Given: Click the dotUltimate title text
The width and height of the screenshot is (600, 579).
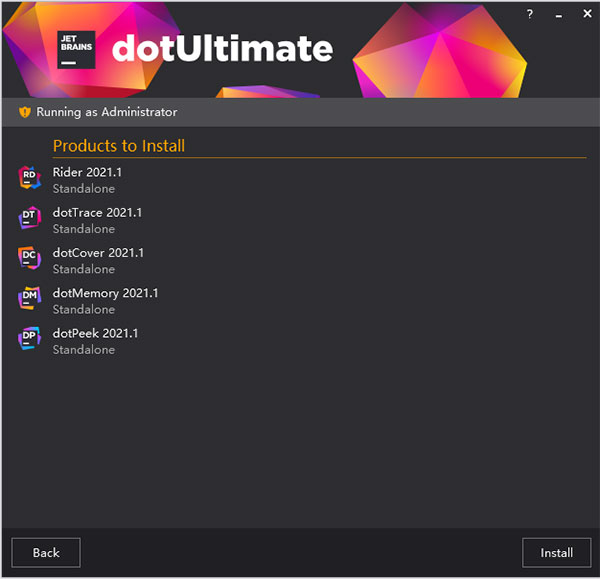Looking at the screenshot, I should point(222,49).
